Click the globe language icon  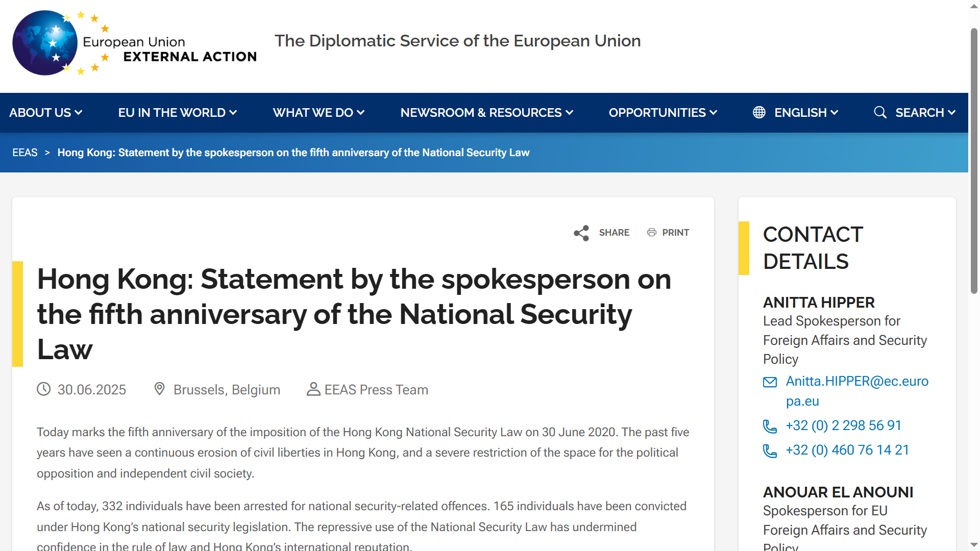pos(759,112)
